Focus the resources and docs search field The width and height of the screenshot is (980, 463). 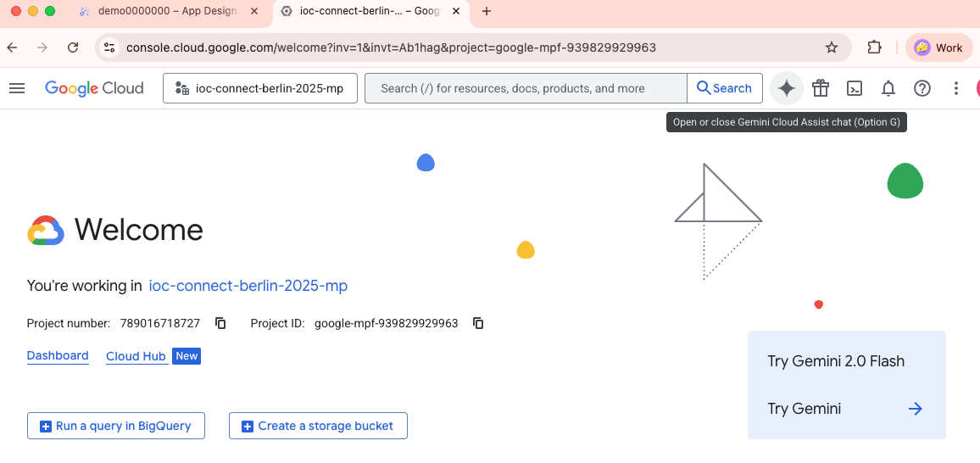point(526,88)
